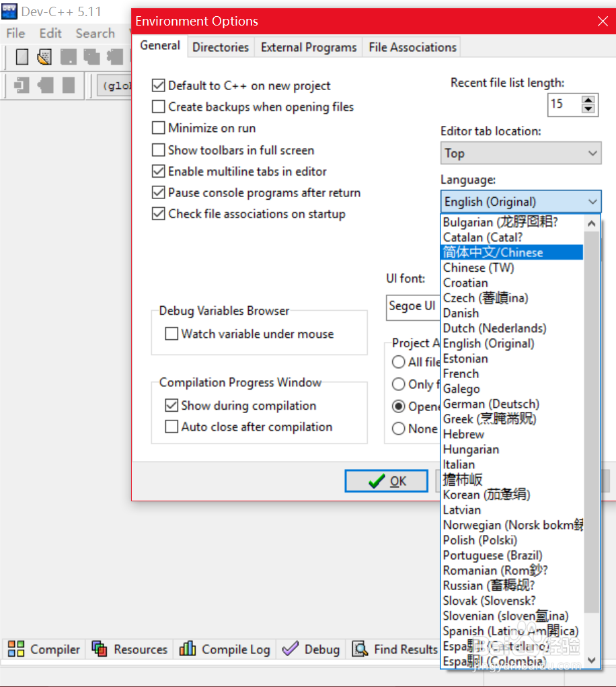Open the (glob... scope dropdown in toolbar

pos(115,85)
